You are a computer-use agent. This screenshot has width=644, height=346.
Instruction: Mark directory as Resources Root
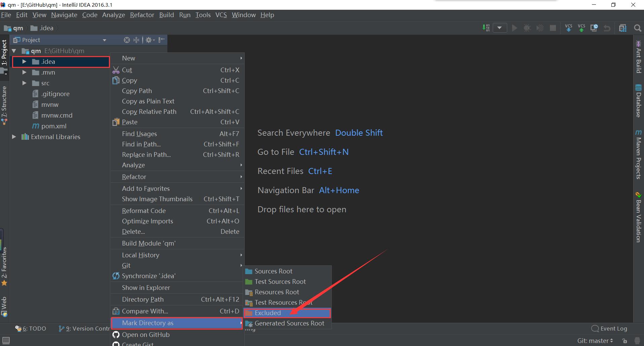pyautogui.click(x=288, y=292)
